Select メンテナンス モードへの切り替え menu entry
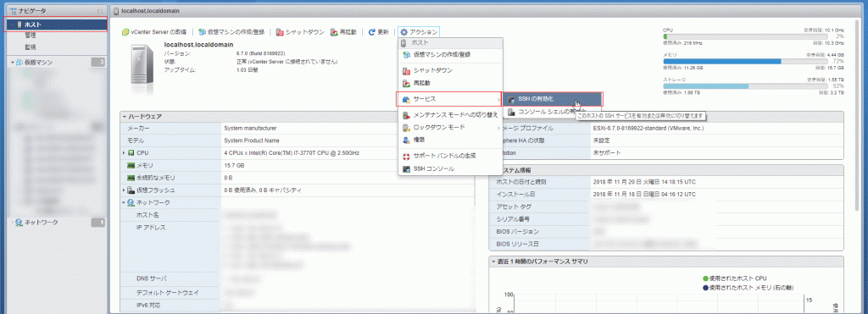The image size is (868, 314). (x=449, y=115)
